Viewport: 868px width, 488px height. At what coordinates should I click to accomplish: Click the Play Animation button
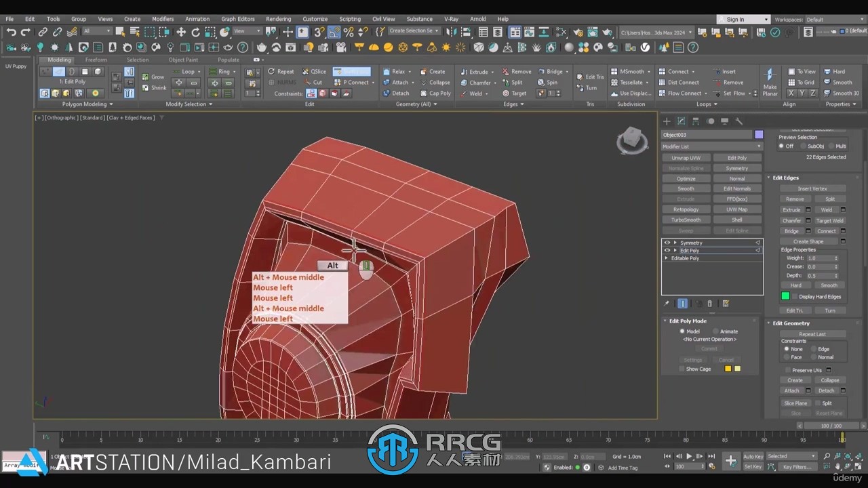click(x=689, y=456)
